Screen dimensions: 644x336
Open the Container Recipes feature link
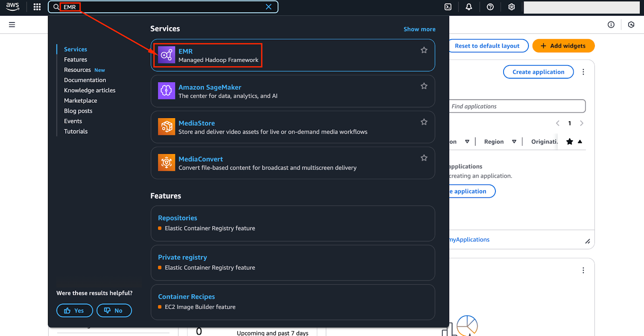(186, 297)
